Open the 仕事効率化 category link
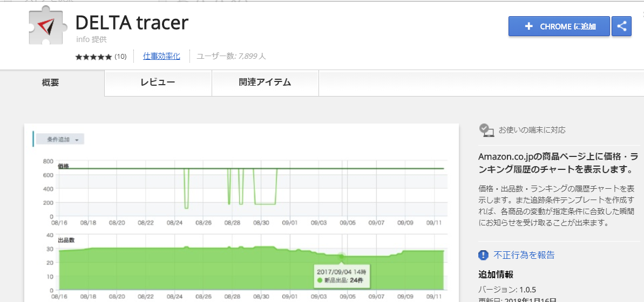This screenshot has width=644, height=302. point(161,56)
